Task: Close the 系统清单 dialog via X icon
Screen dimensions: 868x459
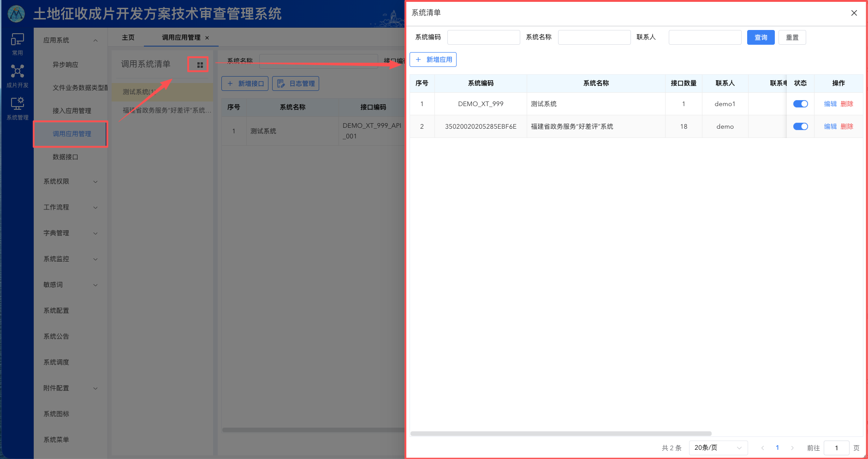Action: coord(853,13)
